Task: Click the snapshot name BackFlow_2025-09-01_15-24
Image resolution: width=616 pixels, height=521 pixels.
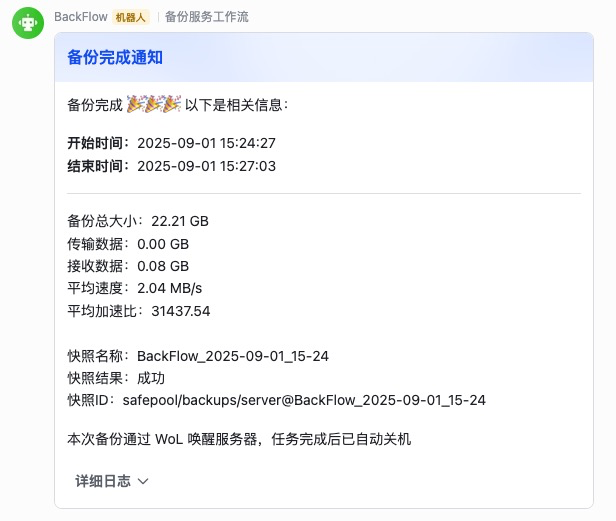Action: pyautogui.click(x=233, y=356)
